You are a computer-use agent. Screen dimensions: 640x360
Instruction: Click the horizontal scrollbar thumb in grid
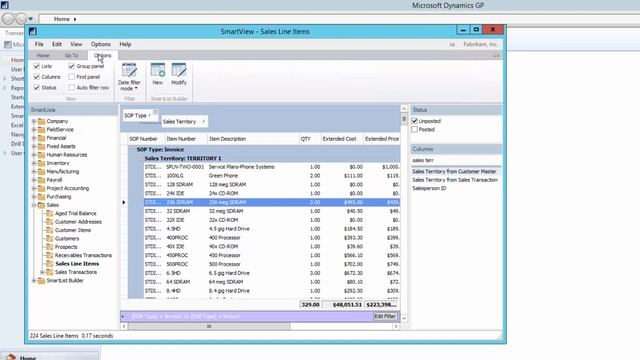(x=209, y=326)
